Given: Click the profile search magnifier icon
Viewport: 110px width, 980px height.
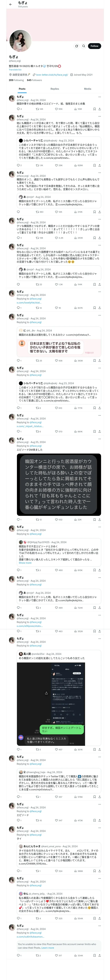Looking at the screenshot, I should point(84,46).
